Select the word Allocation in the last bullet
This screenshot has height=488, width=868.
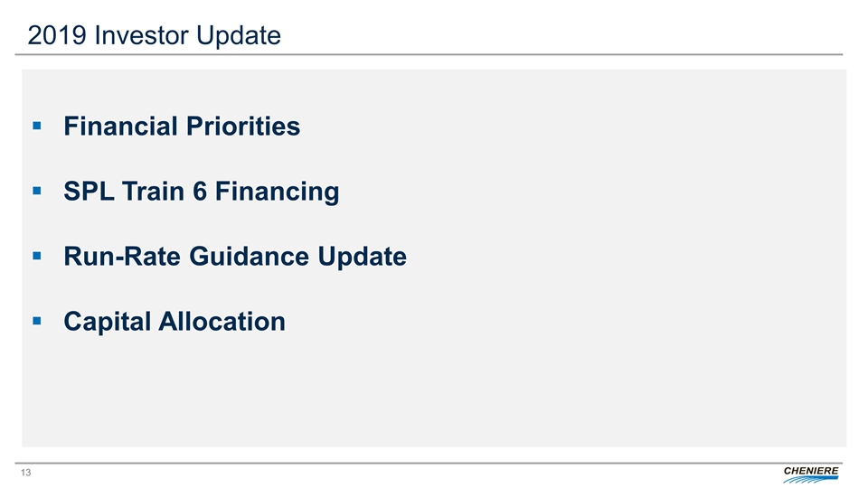pos(224,321)
